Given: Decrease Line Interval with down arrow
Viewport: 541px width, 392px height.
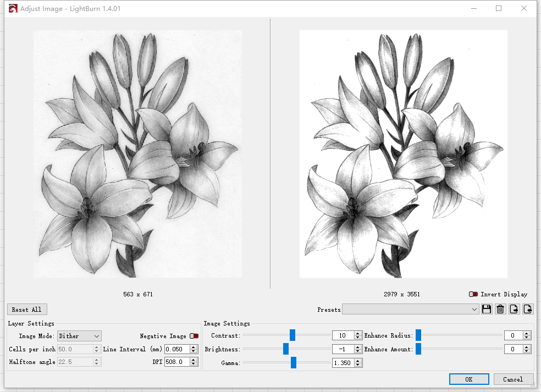Looking at the screenshot, I should 194,352.
